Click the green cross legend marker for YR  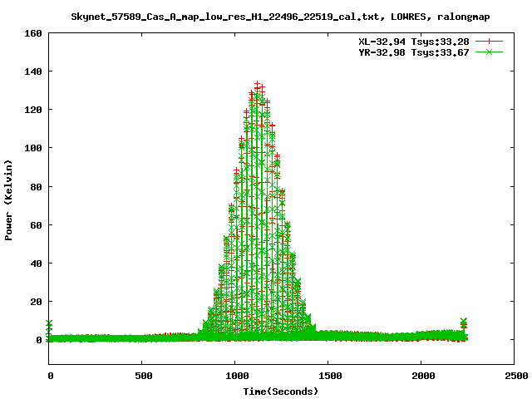point(489,52)
